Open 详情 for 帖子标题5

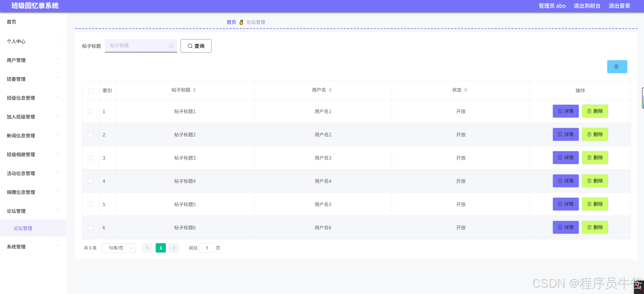click(566, 204)
